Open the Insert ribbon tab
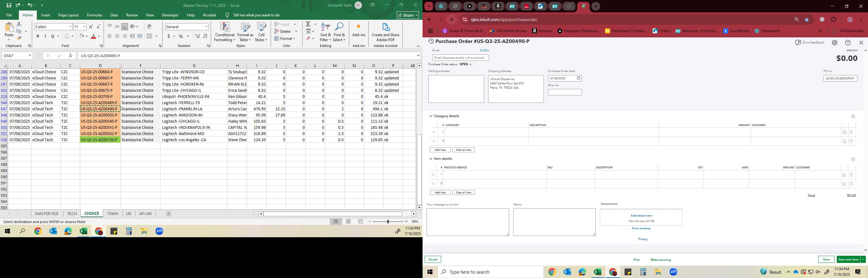The image size is (868, 278). 45,15
